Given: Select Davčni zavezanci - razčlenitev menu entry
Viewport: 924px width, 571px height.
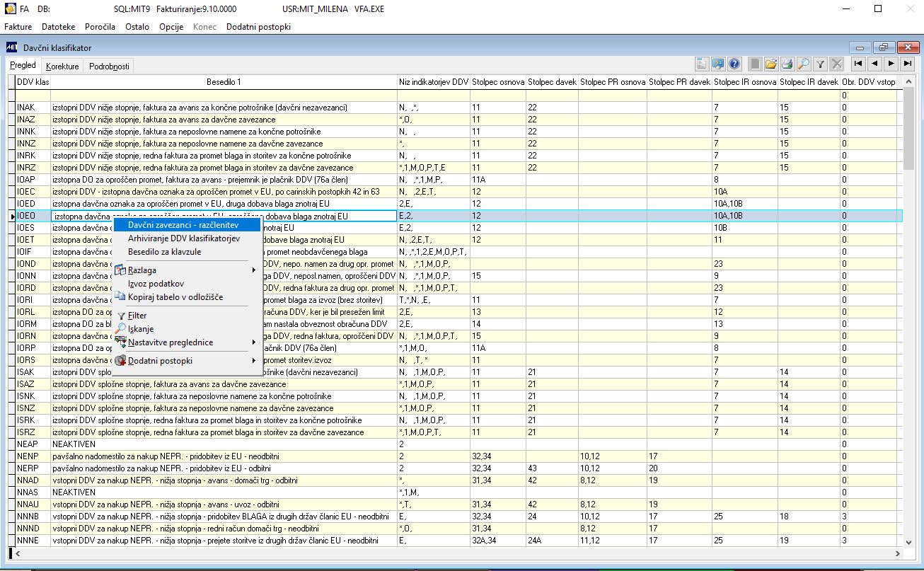Looking at the screenshot, I should (x=183, y=224).
